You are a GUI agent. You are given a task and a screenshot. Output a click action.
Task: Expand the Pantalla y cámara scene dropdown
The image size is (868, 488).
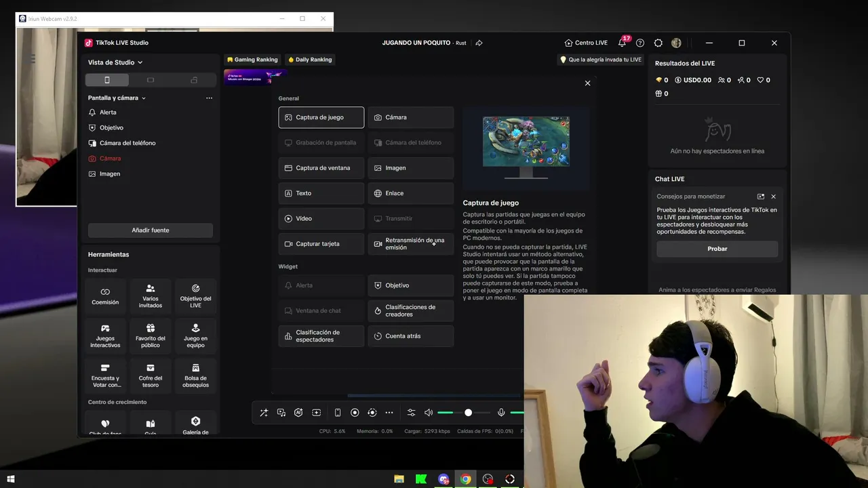pyautogui.click(x=117, y=98)
